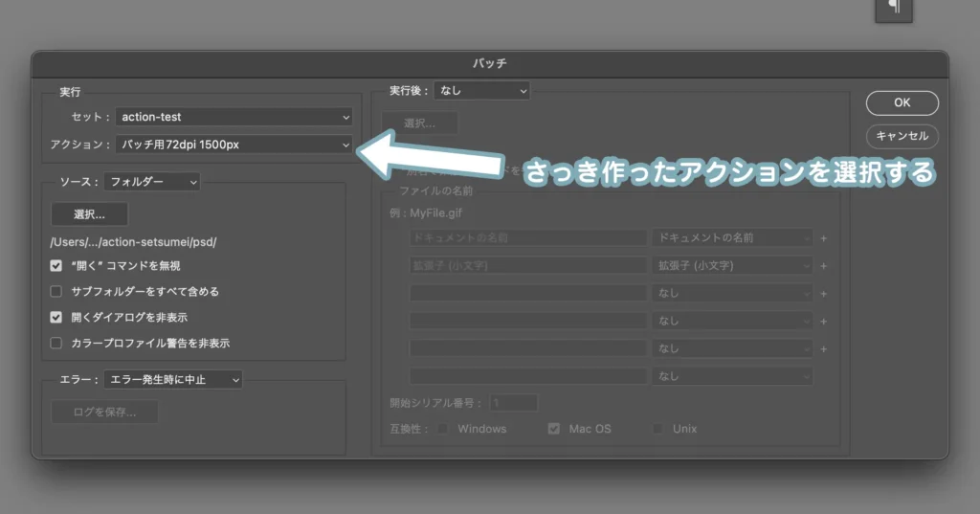Screen dimensions: 980x514
Task: Uncheck "開く" コマンドを無視 checkbox
Action: 56,266
